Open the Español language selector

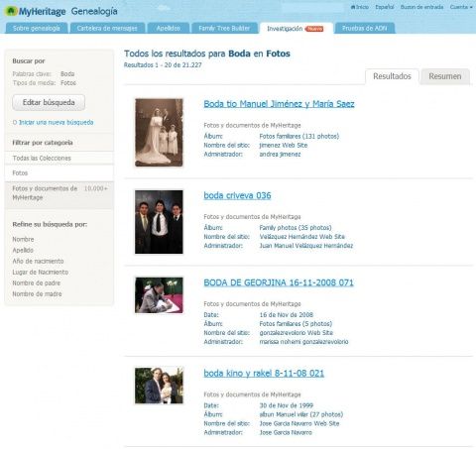click(x=385, y=7)
